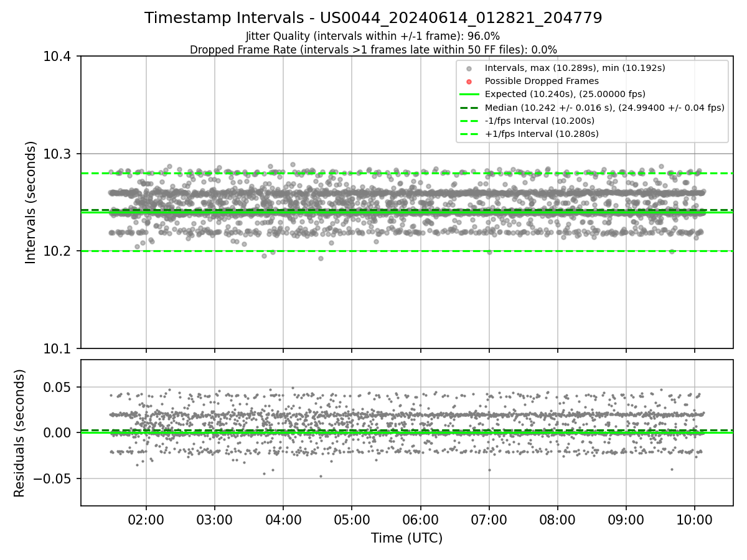Click the 'Jitter Quality' subtitle line showing 96.0%
This screenshot has height=560, width=747.
373,36
